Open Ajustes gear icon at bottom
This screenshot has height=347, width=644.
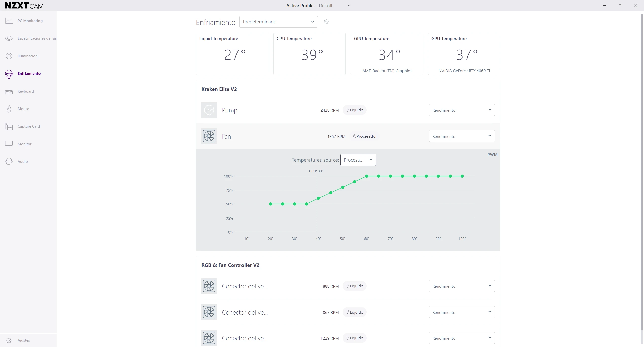pyautogui.click(x=9, y=340)
